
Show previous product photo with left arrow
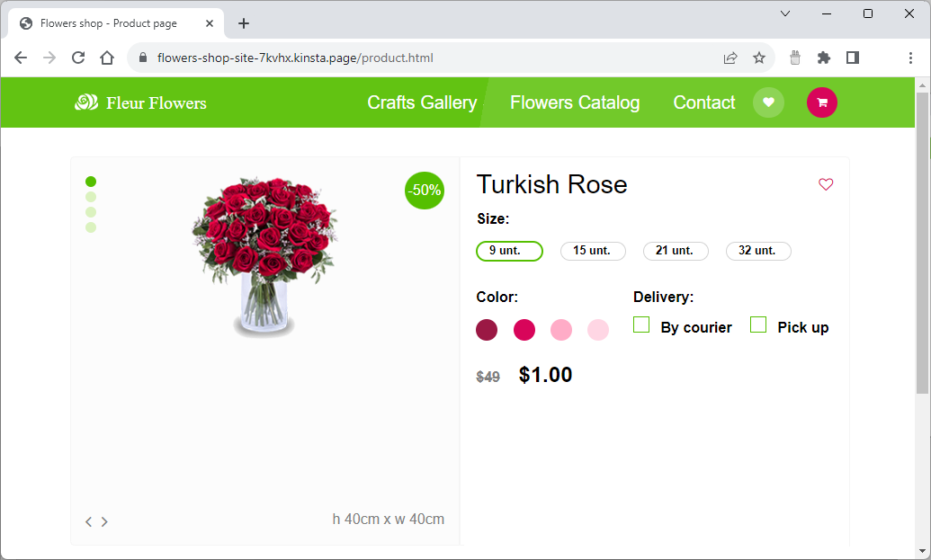88,521
